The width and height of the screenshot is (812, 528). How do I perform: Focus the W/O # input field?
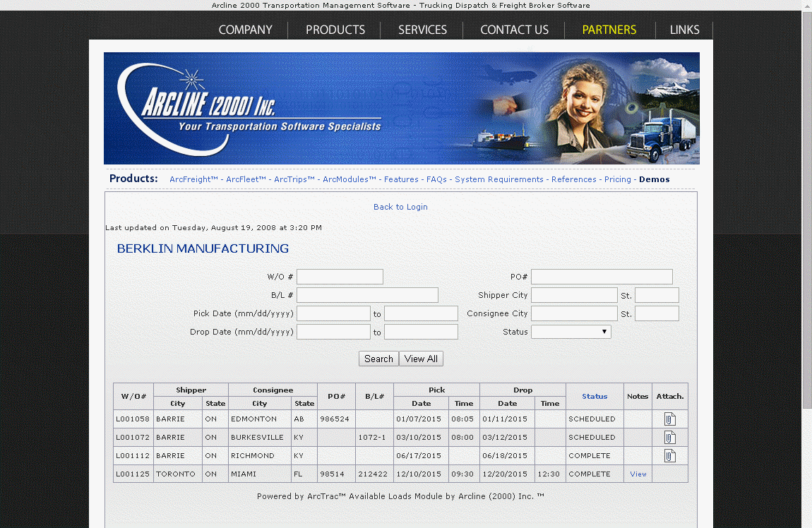pos(340,277)
